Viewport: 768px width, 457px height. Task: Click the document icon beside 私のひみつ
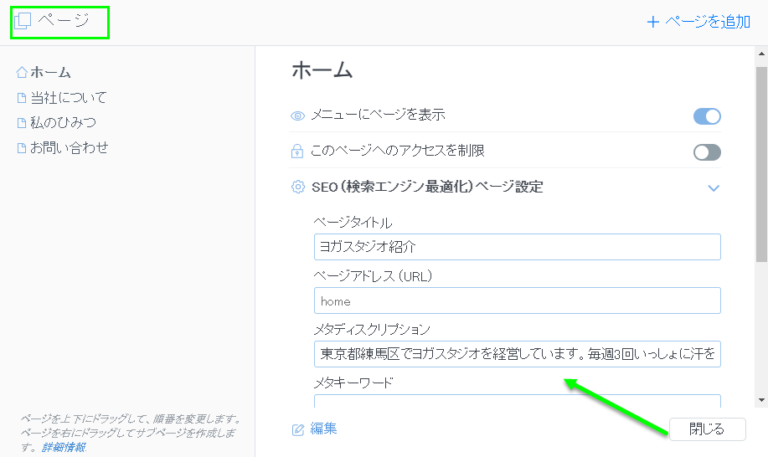[21, 122]
